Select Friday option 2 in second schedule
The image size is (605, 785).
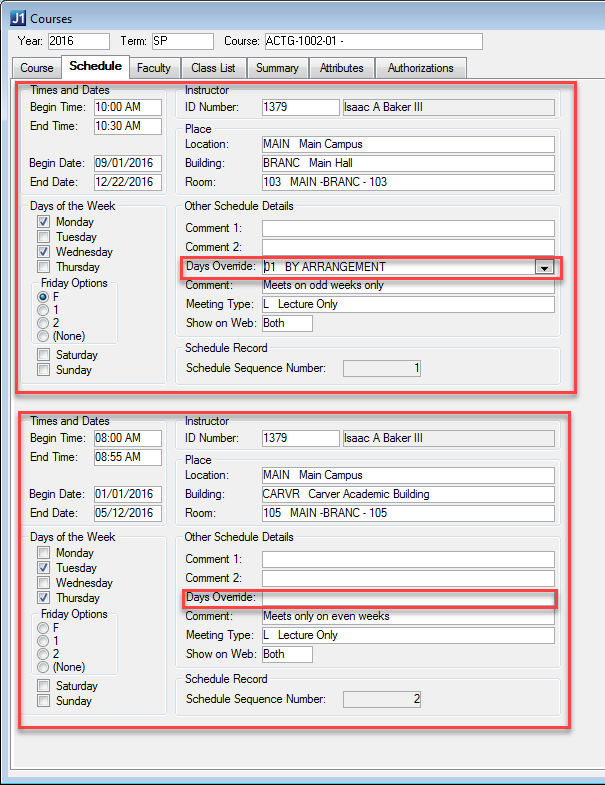point(43,654)
